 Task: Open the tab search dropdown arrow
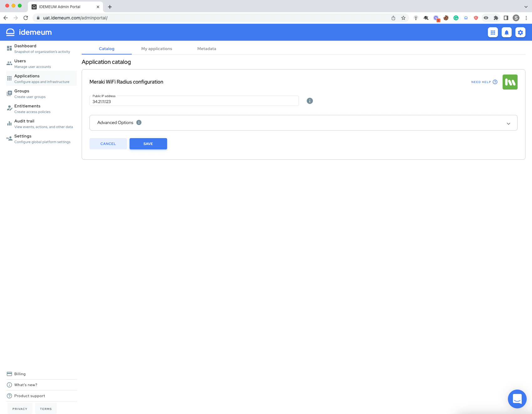(x=526, y=7)
